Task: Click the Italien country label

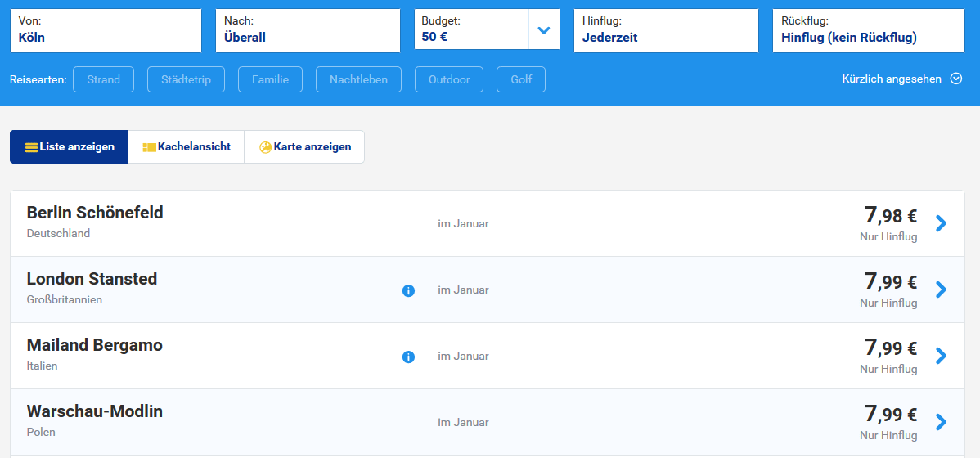Action: [42, 366]
